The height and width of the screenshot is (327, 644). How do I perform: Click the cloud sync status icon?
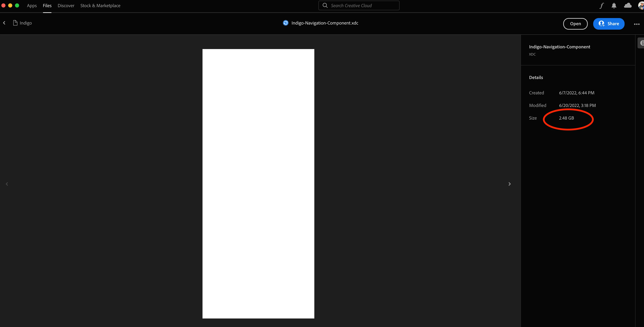pos(627,5)
